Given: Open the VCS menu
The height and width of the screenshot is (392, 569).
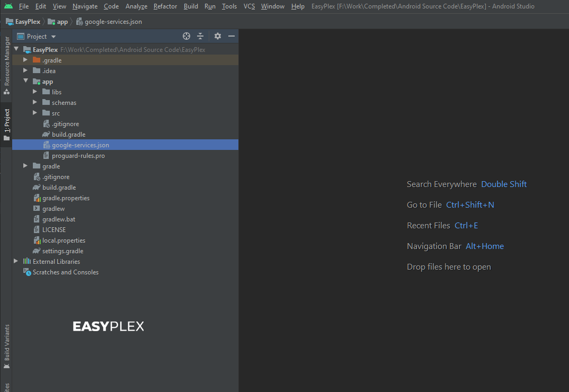Looking at the screenshot, I should pyautogui.click(x=248, y=6).
